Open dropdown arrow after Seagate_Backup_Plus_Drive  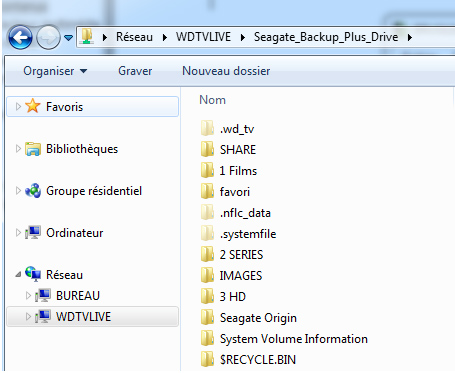[x=410, y=37]
